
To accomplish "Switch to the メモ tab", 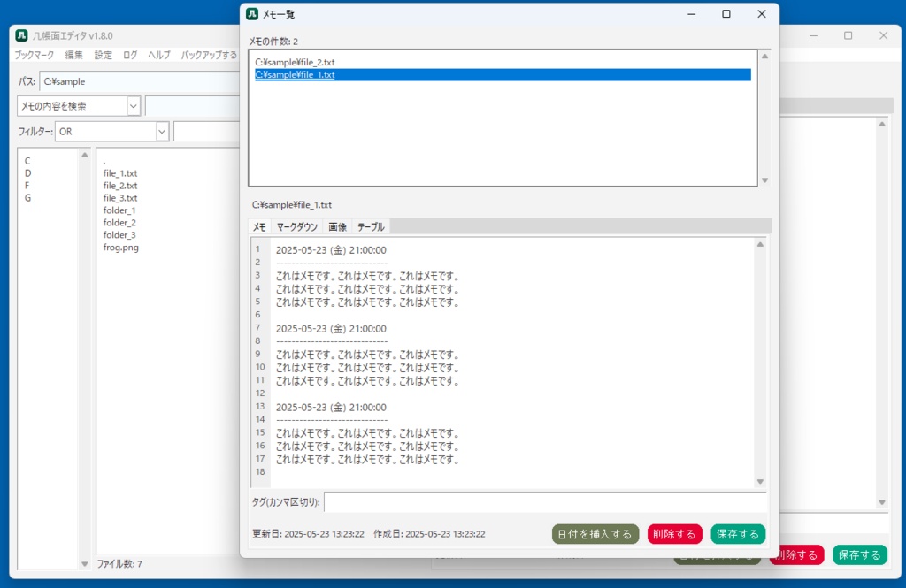I will (x=259, y=227).
